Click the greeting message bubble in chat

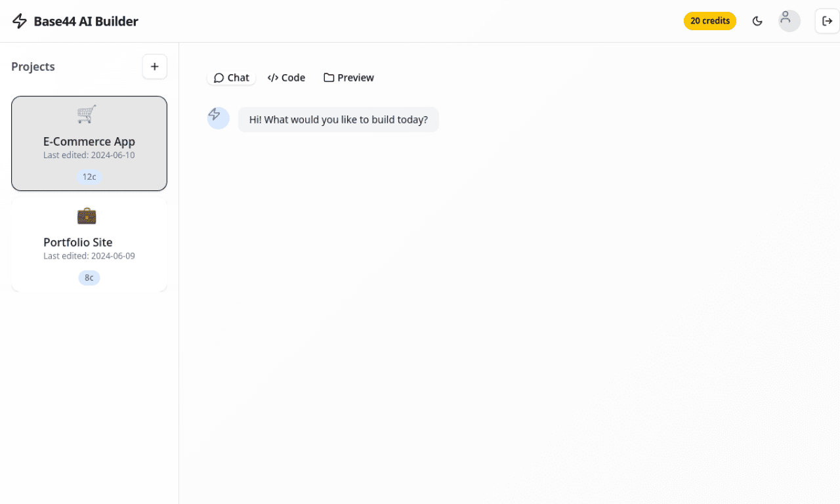tap(338, 119)
